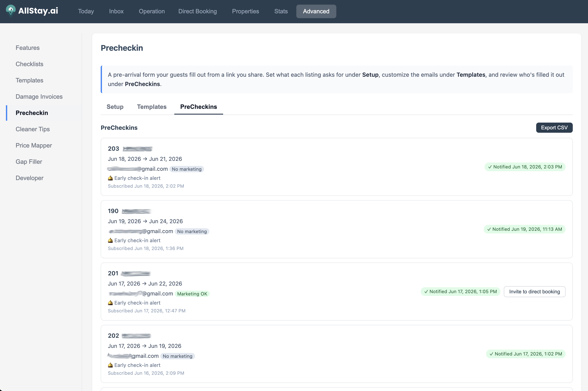Click the listing number 190 heading
Viewport: 588px width, 391px height.
click(x=113, y=211)
